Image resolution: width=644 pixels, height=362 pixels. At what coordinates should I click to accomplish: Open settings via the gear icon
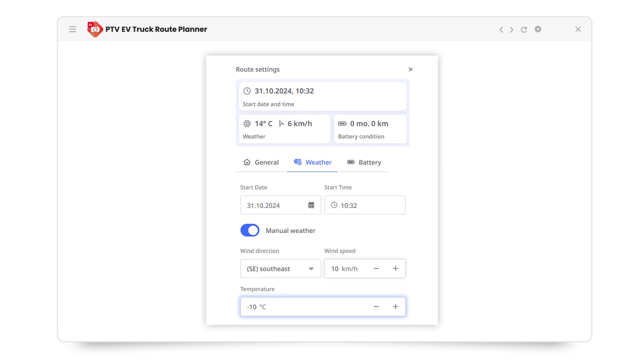click(538, 29)
